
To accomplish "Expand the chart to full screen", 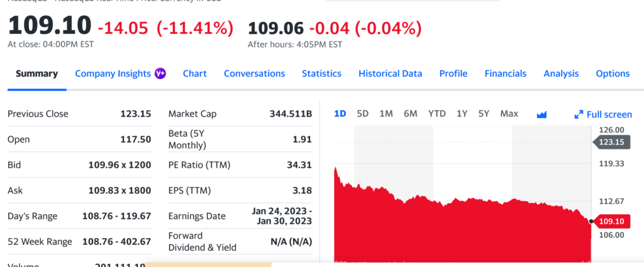I will [x=603, y=114].
